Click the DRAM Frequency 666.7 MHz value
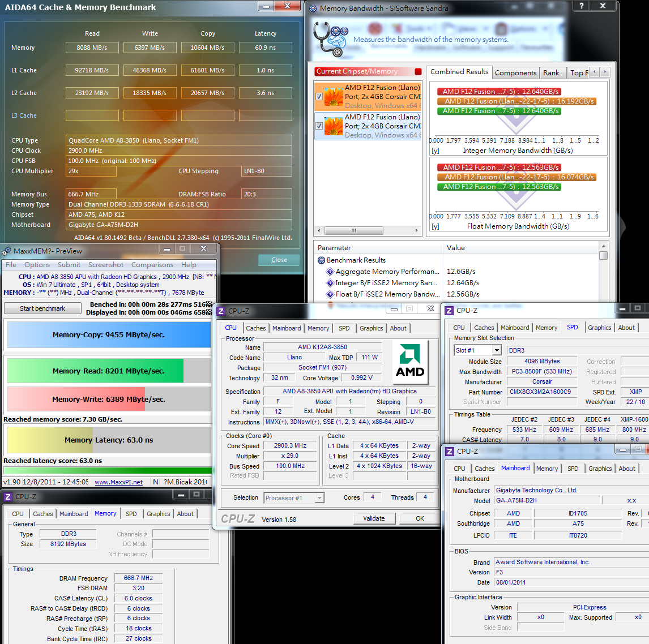This screenshot has width=649, height=644. [138, 578]
